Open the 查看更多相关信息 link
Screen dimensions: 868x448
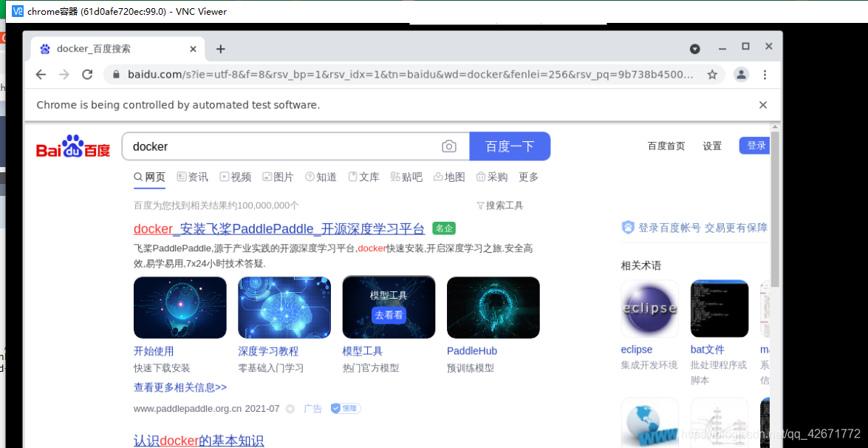[180, 387]
